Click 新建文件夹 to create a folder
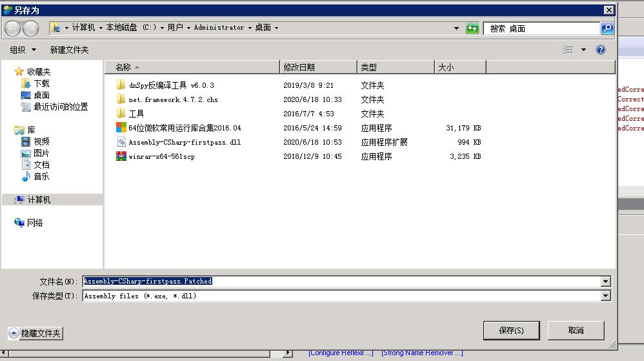Viewport: 644px width, 361px height. coord(69,50)
